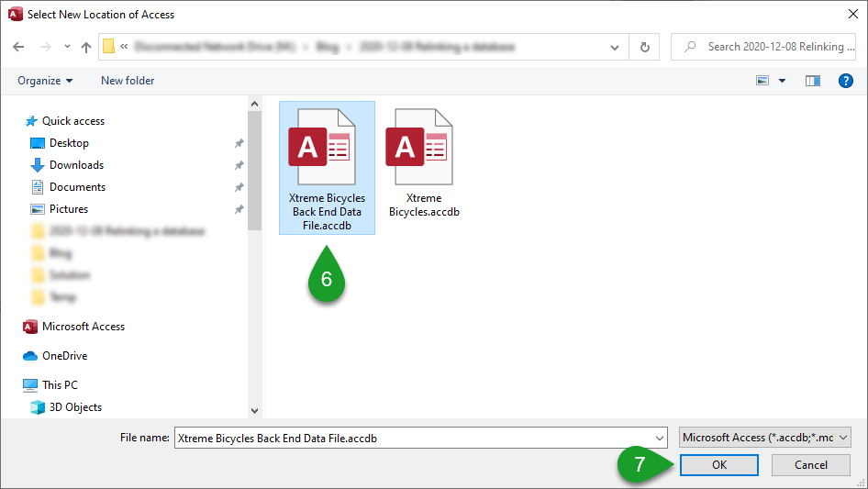The image size is (868, 489).
Task: Open Help with the question mark icon
Action: click(846, 81)
